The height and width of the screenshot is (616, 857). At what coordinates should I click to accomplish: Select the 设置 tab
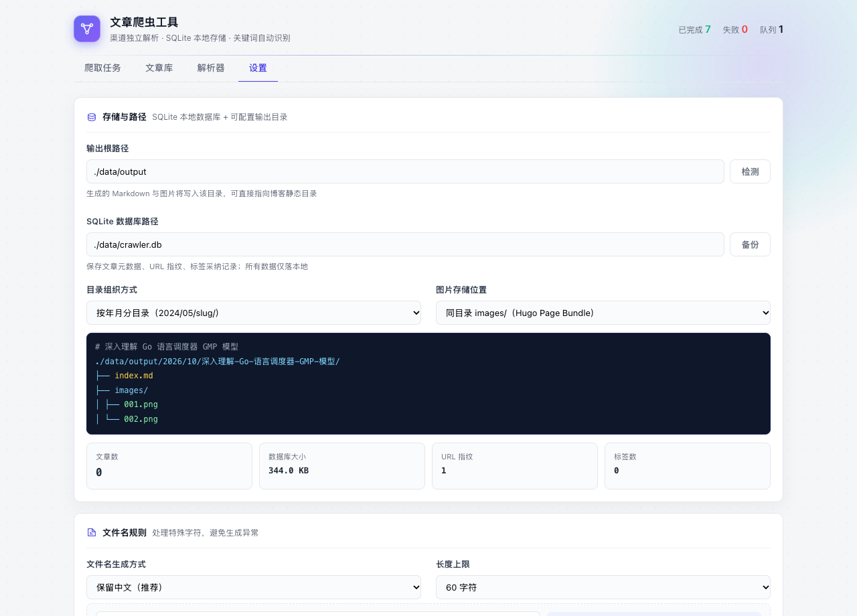point(258,68)
